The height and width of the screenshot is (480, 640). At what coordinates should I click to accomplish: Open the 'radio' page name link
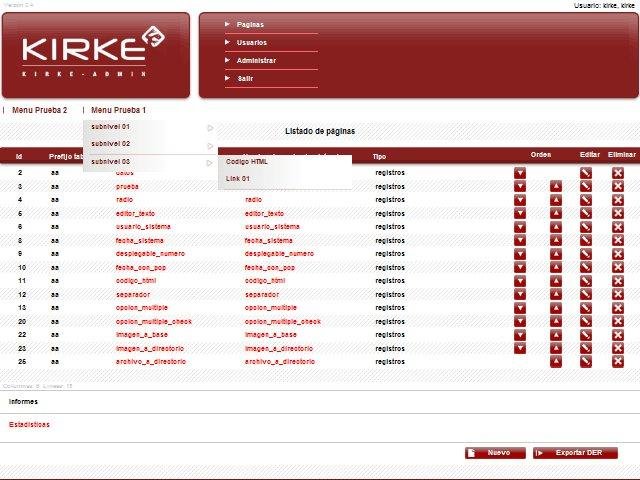click(124, 200)
